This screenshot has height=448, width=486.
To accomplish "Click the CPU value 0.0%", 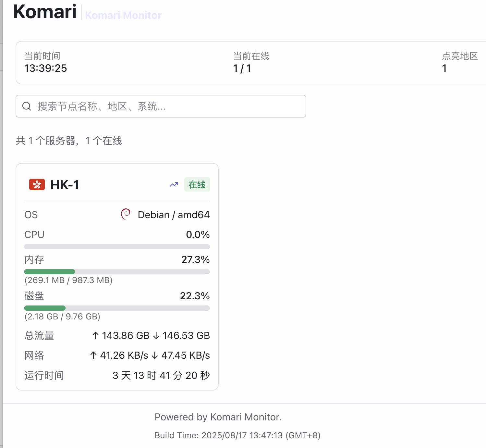I will [x=198, y=234].
